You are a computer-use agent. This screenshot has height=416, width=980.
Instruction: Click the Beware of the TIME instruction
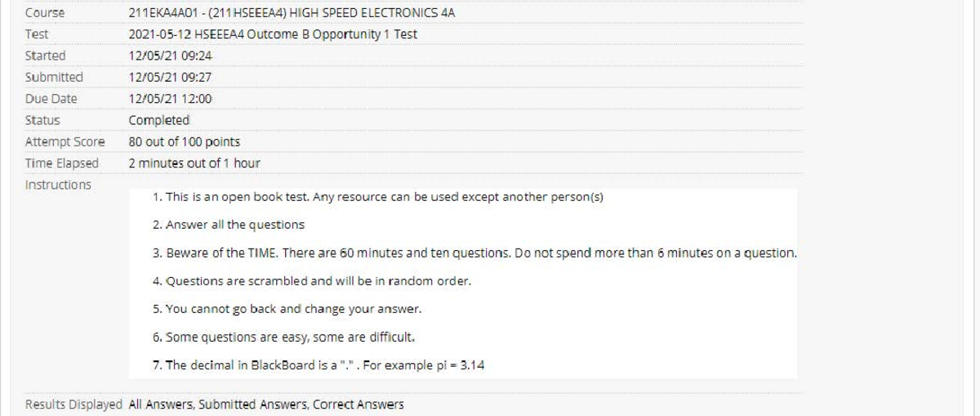coord(474,253)
